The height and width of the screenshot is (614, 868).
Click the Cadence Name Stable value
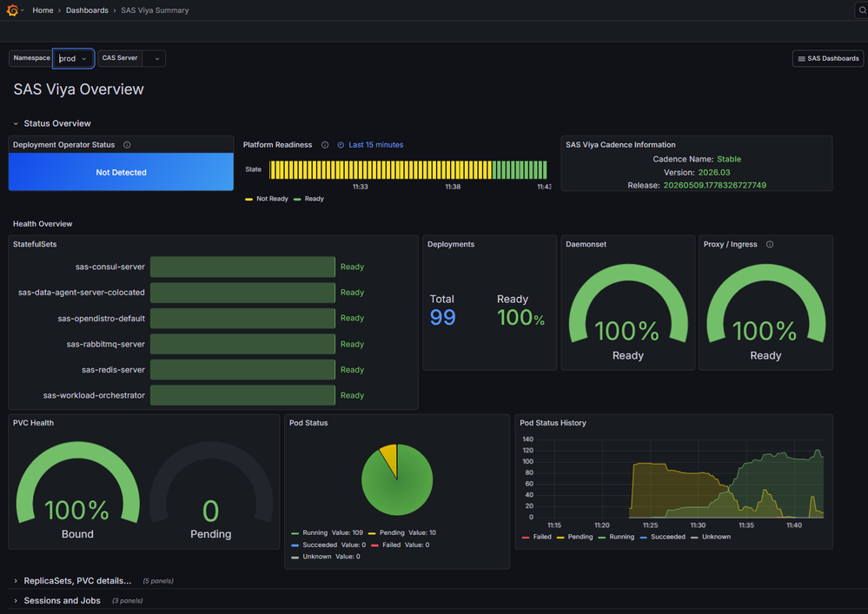point(729,159)
